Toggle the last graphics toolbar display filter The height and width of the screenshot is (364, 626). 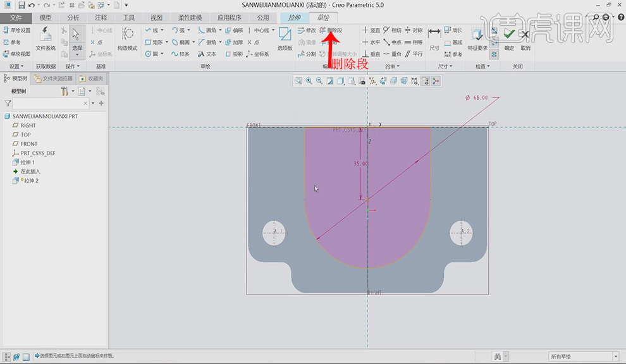pyautogui.click(x=436, y=81)
